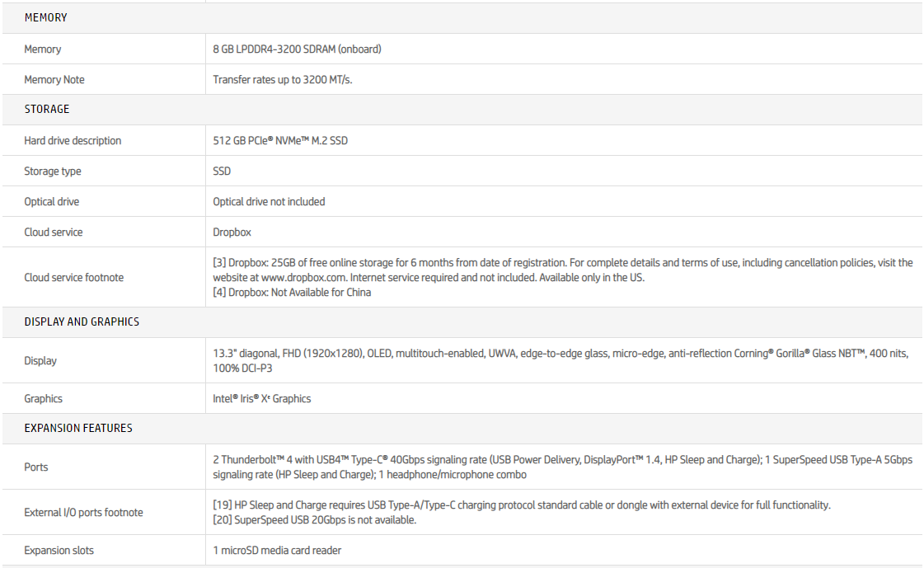Click the Cloud service footnote label

pos(74,278)
